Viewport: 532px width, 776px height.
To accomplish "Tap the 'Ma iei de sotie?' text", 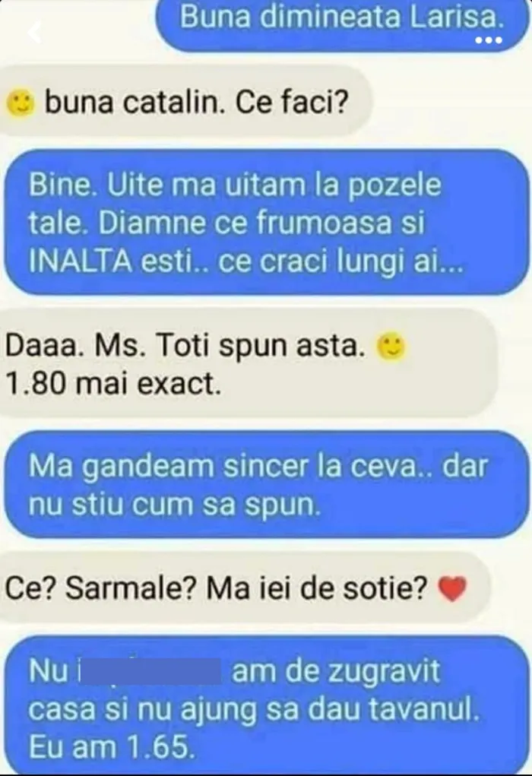I will pos(317,588).
